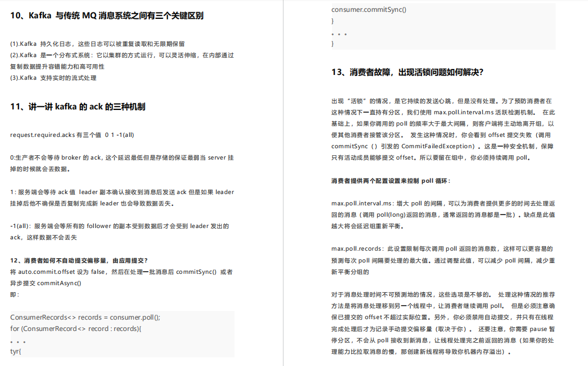Click code line 'tyr{'
This screenshot has width=588, height=366.
tap(16, 351)
